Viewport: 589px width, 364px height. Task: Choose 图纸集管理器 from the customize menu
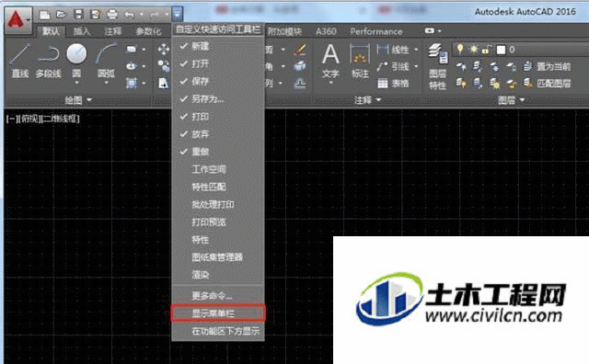click(x=218, y=257)
